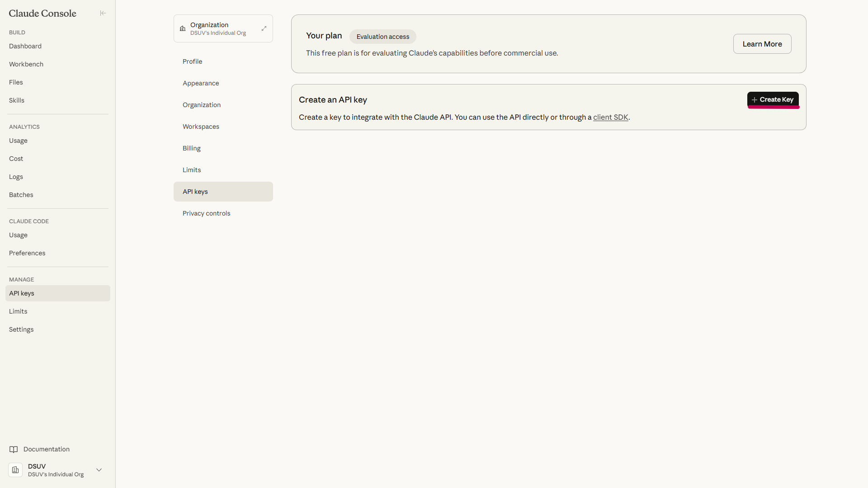
Task: Click the Documentation book icon
Action: point(14,449)
